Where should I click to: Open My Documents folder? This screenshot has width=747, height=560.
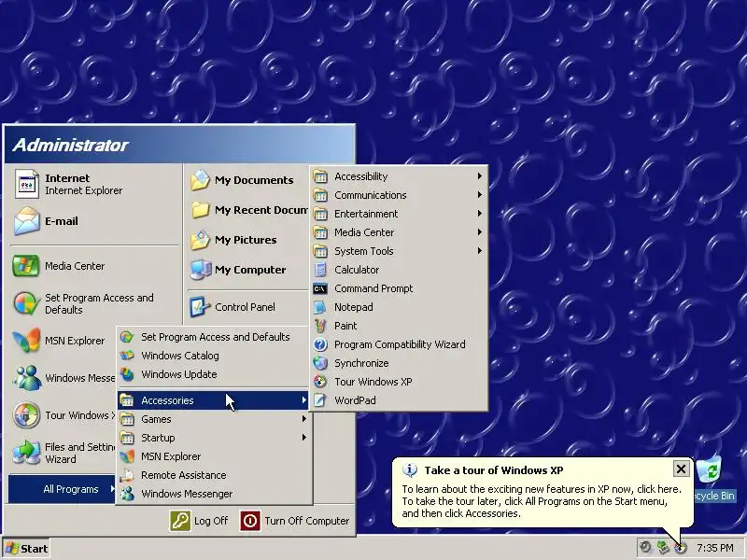click(x=247, y=180)
